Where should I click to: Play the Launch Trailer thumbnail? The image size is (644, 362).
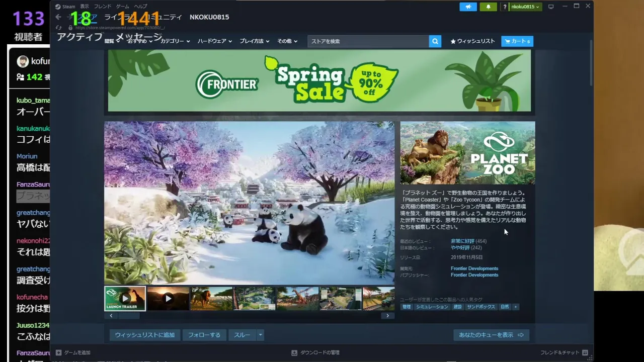[x=125, y=299]
